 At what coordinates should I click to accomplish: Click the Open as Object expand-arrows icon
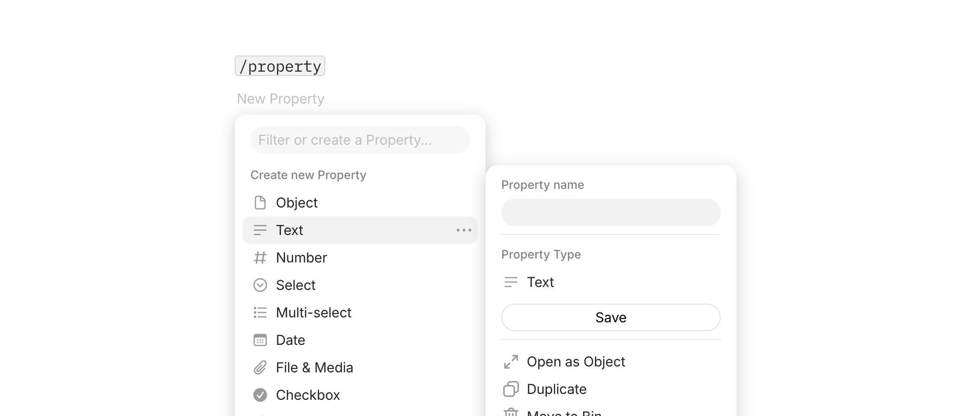(x=511, y=362)
